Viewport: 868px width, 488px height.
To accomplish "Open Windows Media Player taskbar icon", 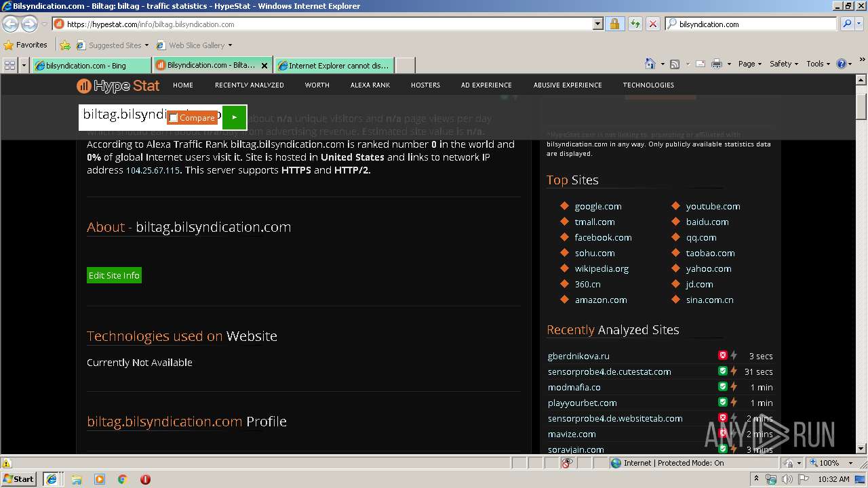I will (x=100, y=479).
